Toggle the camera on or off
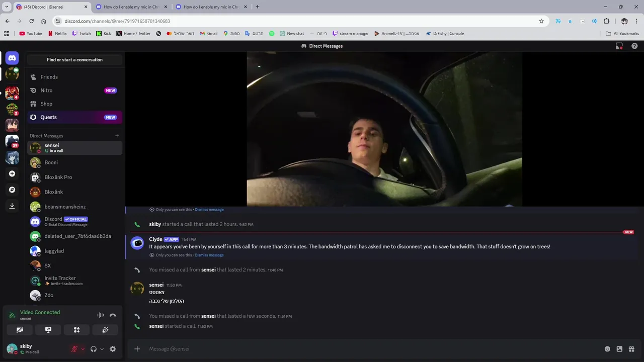Viewport: 644px width, 362px height. point(20,330)
